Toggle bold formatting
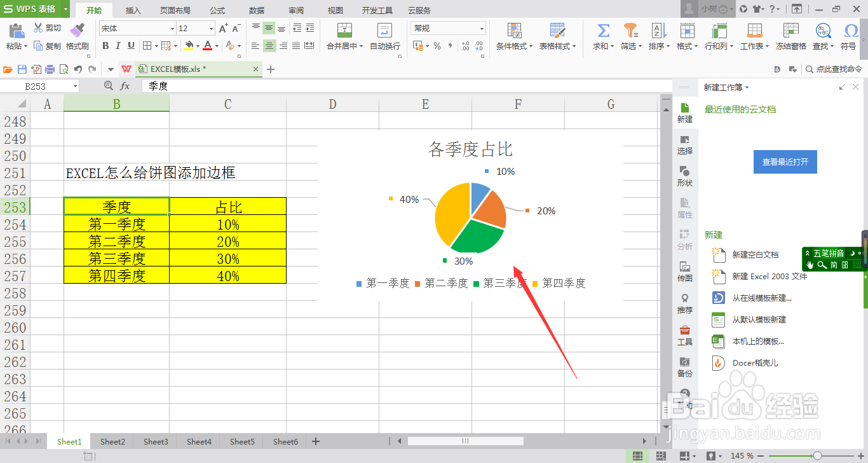 (105, 46)
